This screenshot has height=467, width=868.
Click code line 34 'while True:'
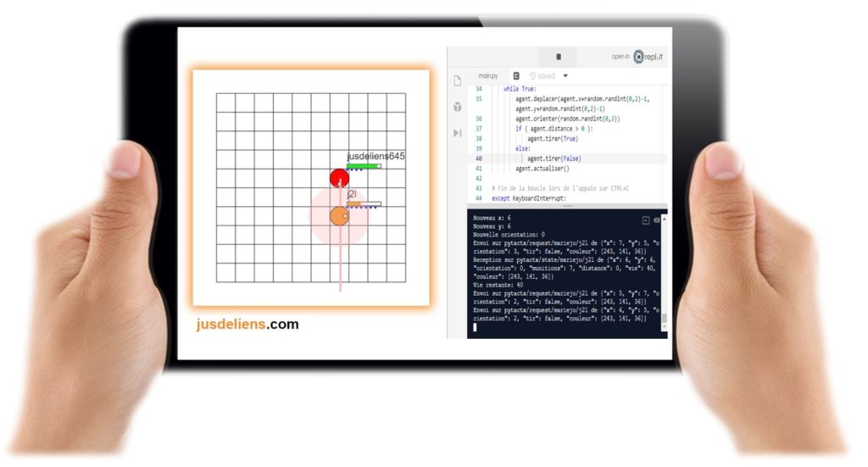point(520,88)
